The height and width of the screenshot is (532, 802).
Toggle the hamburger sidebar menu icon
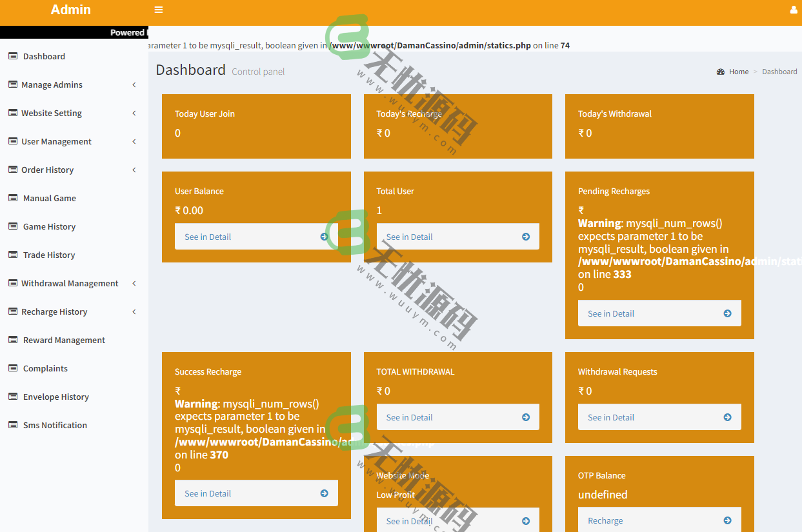pyautogui.click(x=159, y=10)
